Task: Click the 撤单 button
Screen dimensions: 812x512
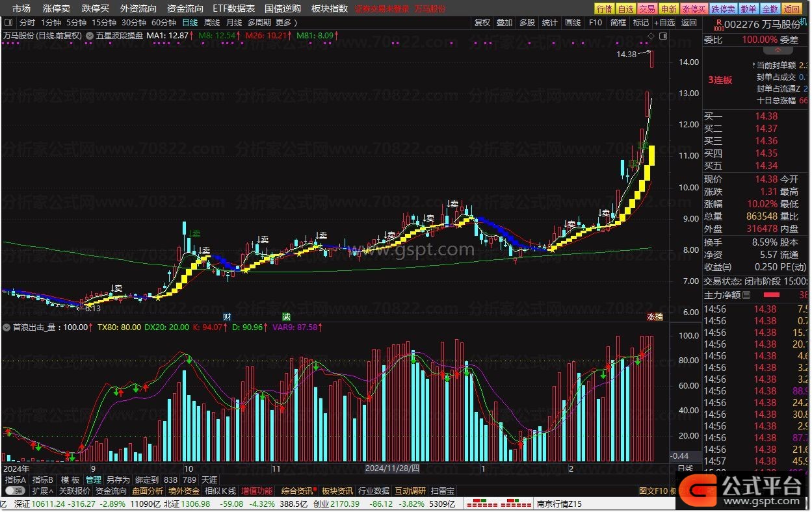Action: pyautogui.click(x=748, y=8)
